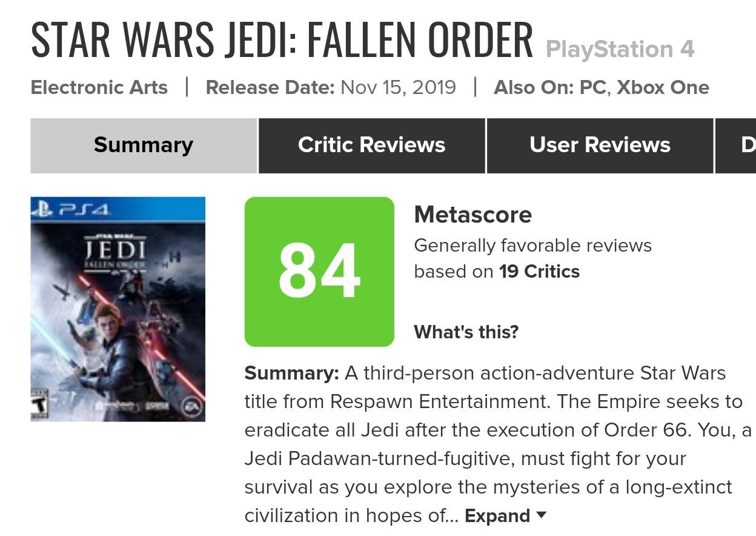The image size is (756, 536).
Task: Switch to the Critic Reviews tab
Action: point(371,146)
